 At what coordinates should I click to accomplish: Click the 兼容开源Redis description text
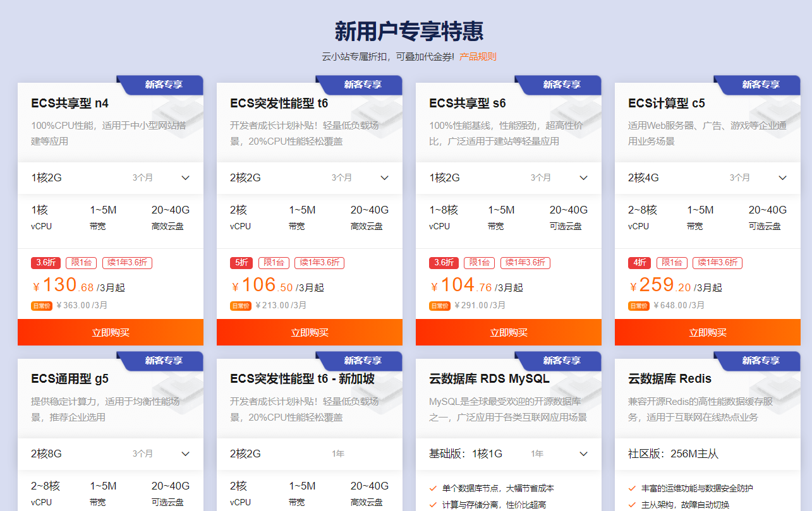point(700,409)
